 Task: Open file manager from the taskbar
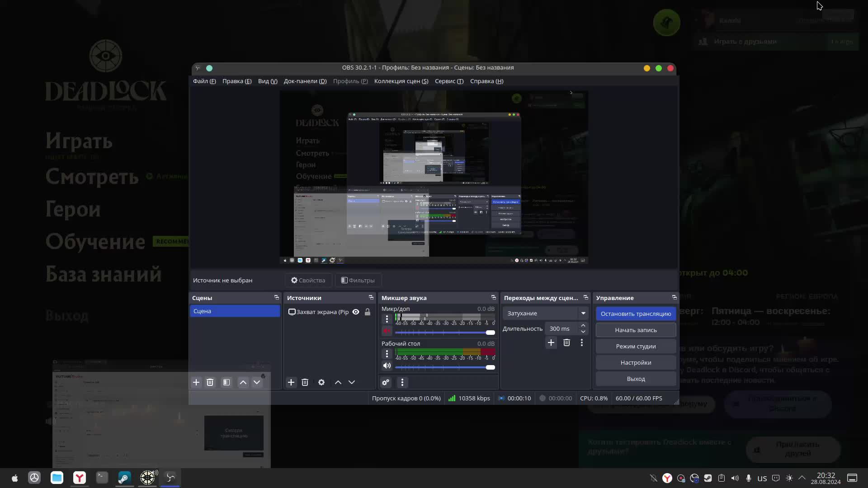point(57,478)
